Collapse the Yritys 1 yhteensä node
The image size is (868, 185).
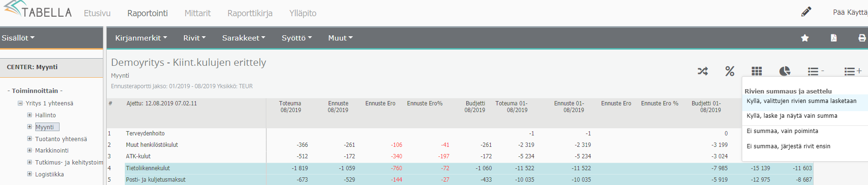[x=20, y=103]
